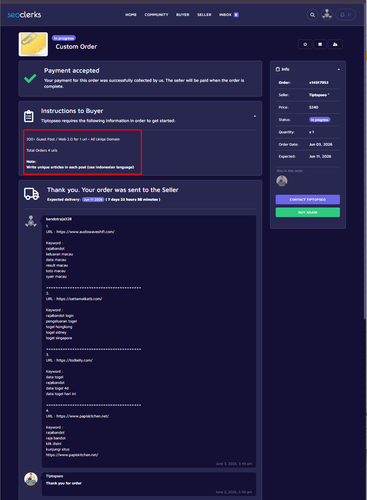Open the SELLER menu
This screenshot has height=500, width=367.
click(204, 15)
